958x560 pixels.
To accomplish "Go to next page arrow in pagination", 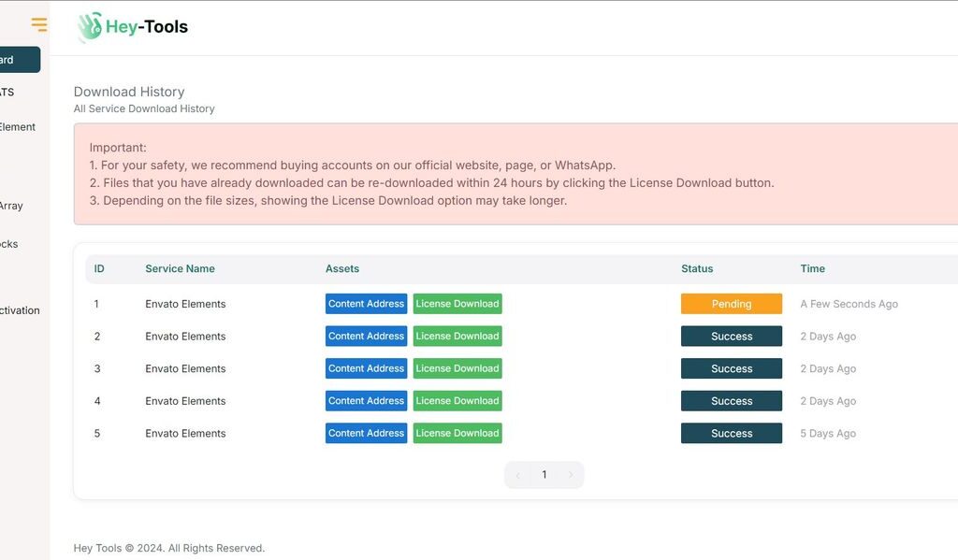I will 571,475.
